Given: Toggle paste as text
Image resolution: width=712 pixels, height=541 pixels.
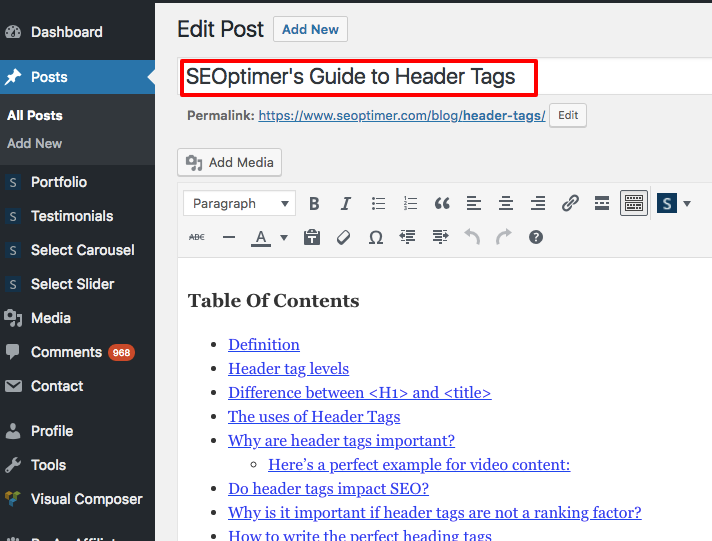Looking at the screenshot, I should (x=312, y=237).
